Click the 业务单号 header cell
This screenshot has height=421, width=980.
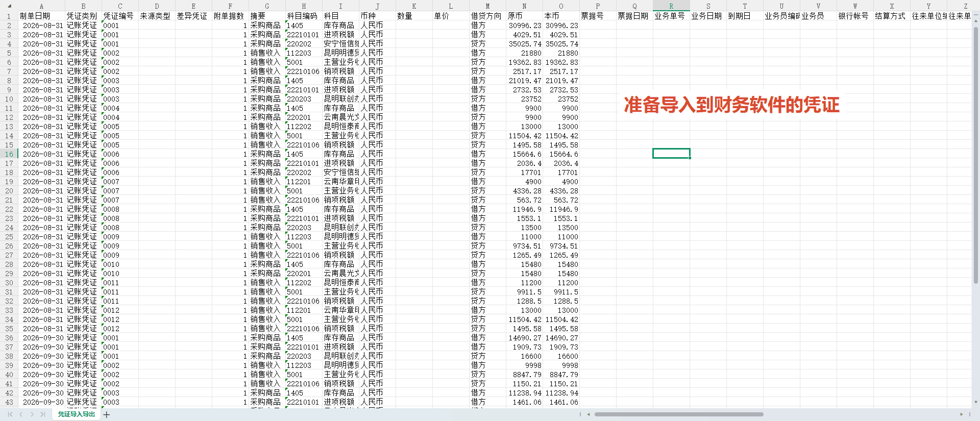click(x=671, y=16)
